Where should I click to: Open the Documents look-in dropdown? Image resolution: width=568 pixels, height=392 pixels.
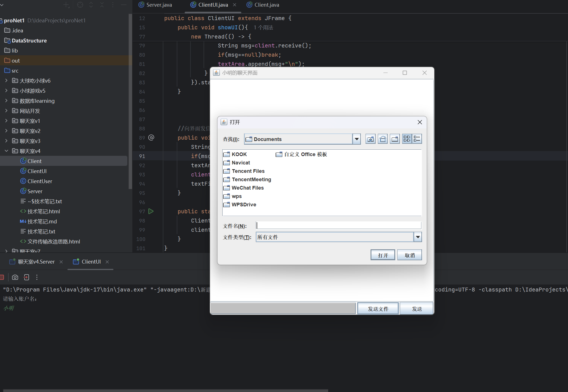click(357, 139)
